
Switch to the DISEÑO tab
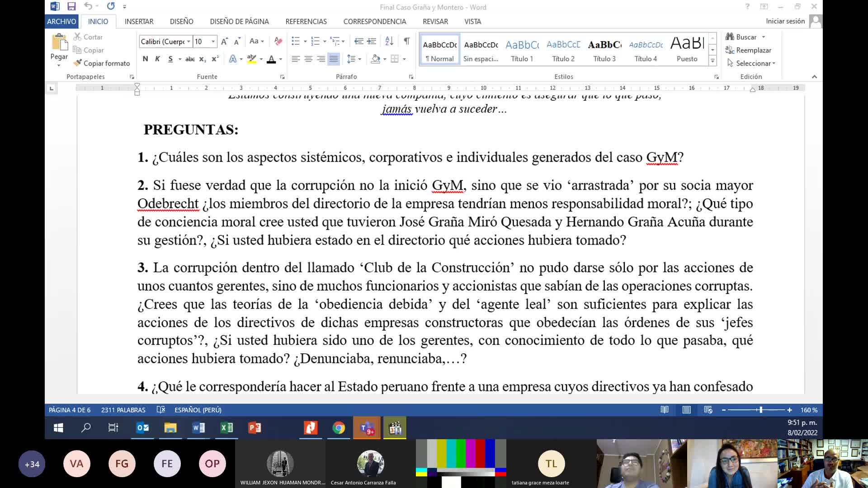point(182,21)
